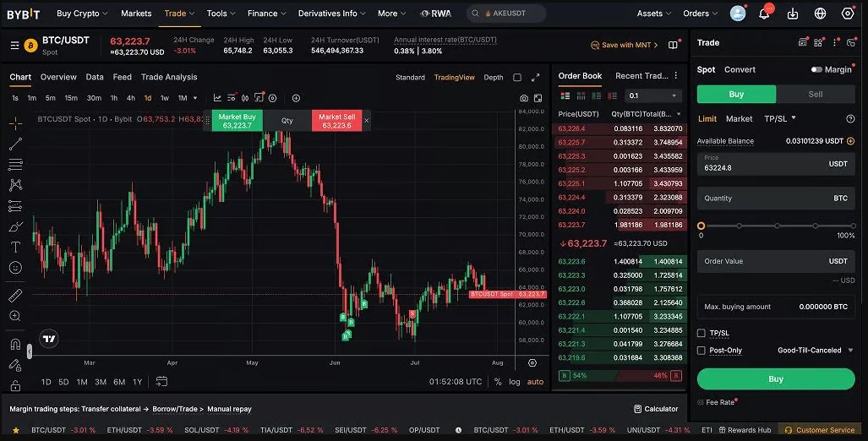Open the Recent Trades tab
The image size is (868, 441).
pos(641,76)
